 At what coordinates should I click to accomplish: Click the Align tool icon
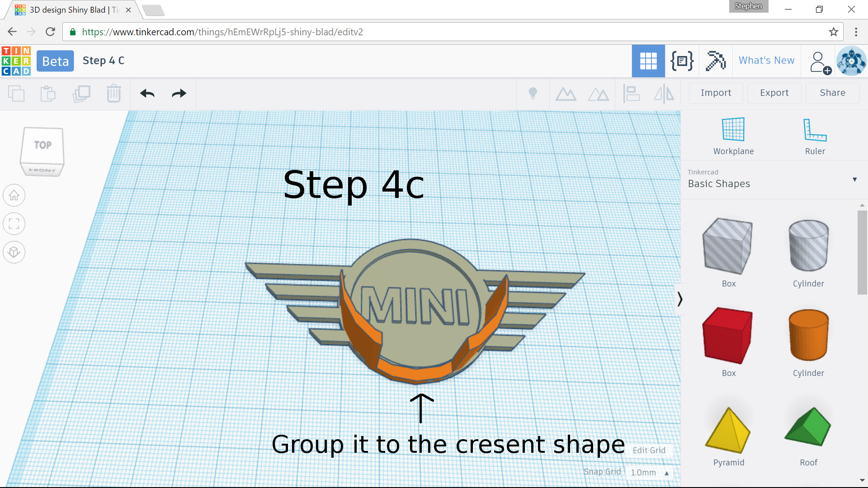coord(631,94)
